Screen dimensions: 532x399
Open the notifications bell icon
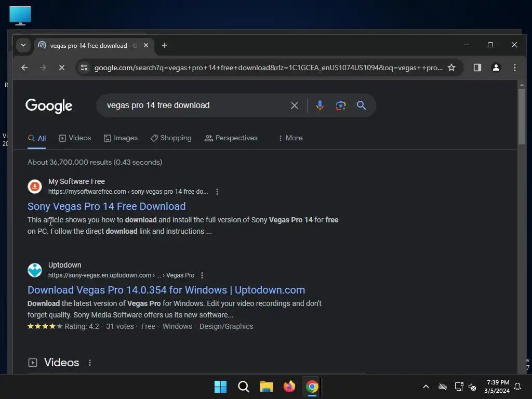(x=517, y=387)
